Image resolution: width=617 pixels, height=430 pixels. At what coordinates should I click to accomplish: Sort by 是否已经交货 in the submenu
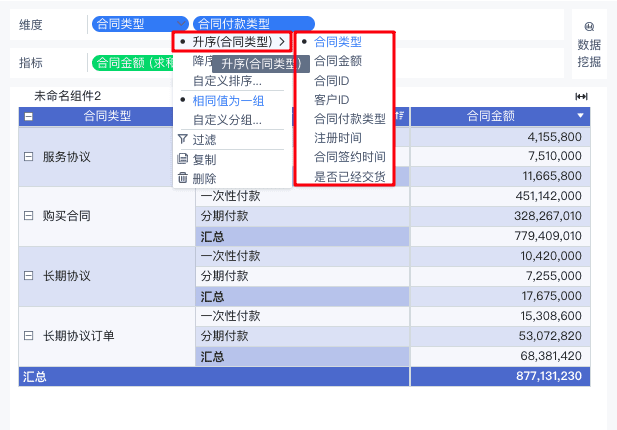tap(349, 177)
